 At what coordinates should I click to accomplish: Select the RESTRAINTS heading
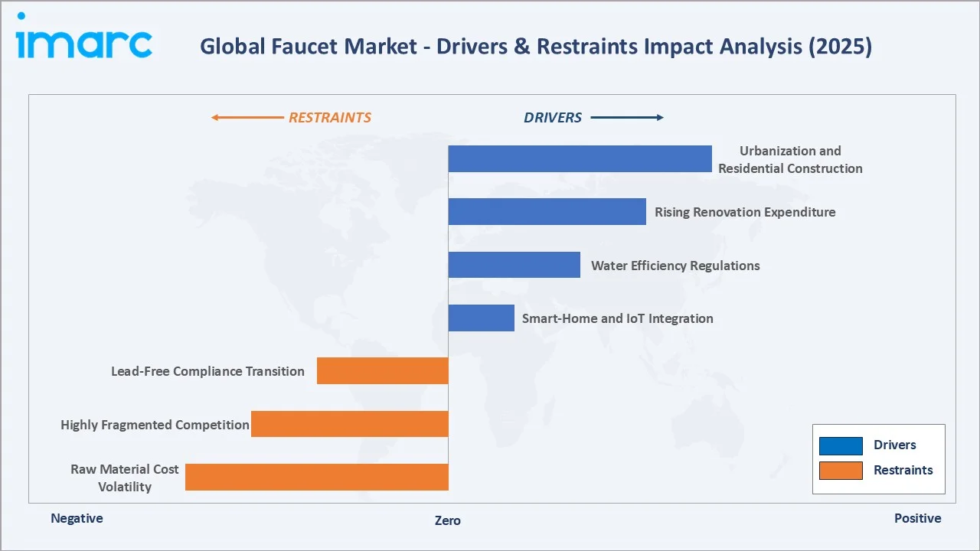coord(330,117)
